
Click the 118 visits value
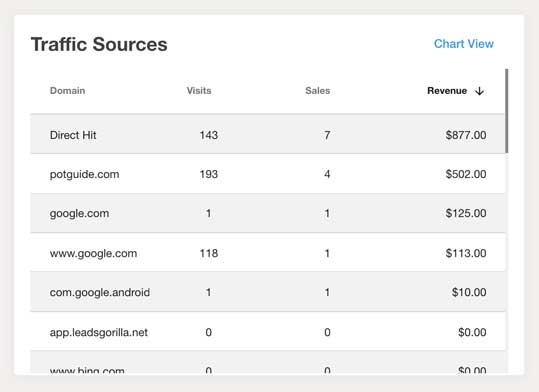(209, 253)
